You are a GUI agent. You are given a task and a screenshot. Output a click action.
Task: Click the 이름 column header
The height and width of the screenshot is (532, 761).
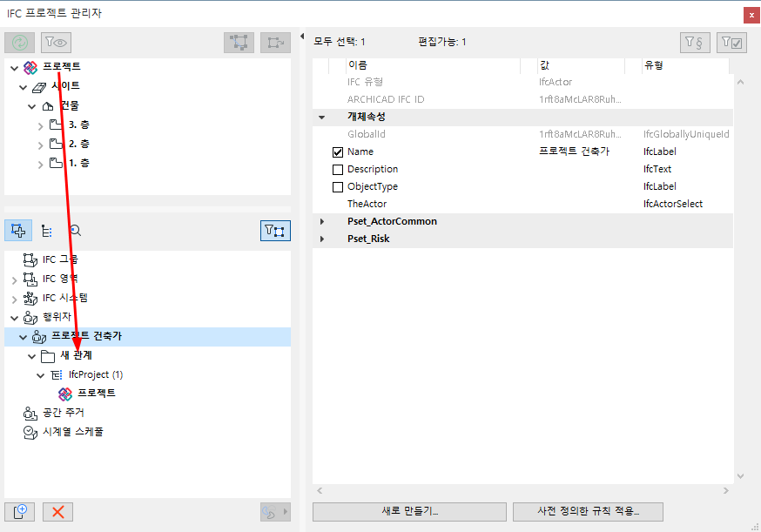[x=433, y=65]
